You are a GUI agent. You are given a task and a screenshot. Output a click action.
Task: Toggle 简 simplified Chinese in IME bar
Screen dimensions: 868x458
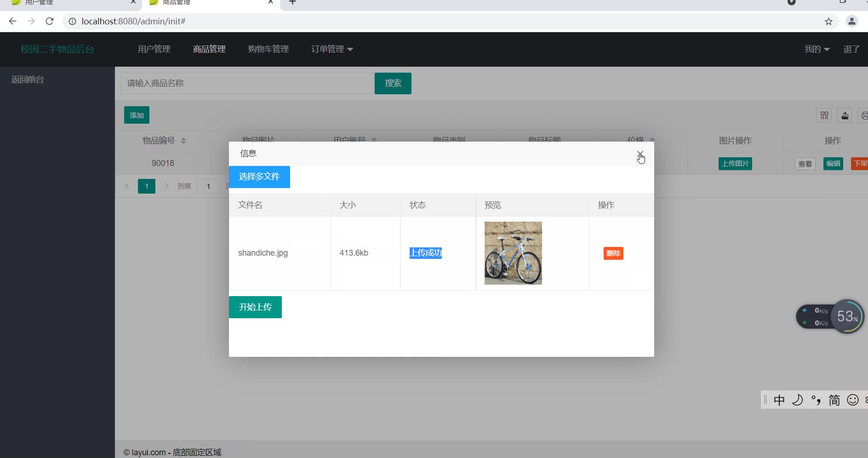(834, 400)
